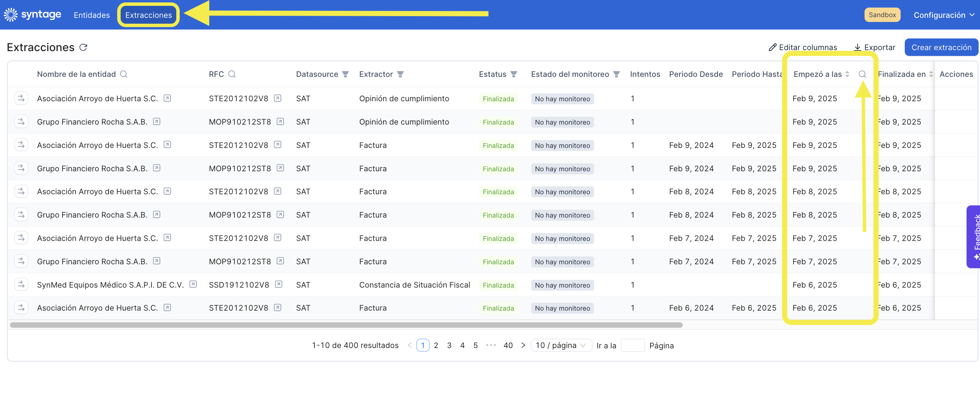Open external link next to RFC SSD1912102V8
980x394 pixels.
coord(278,284)
